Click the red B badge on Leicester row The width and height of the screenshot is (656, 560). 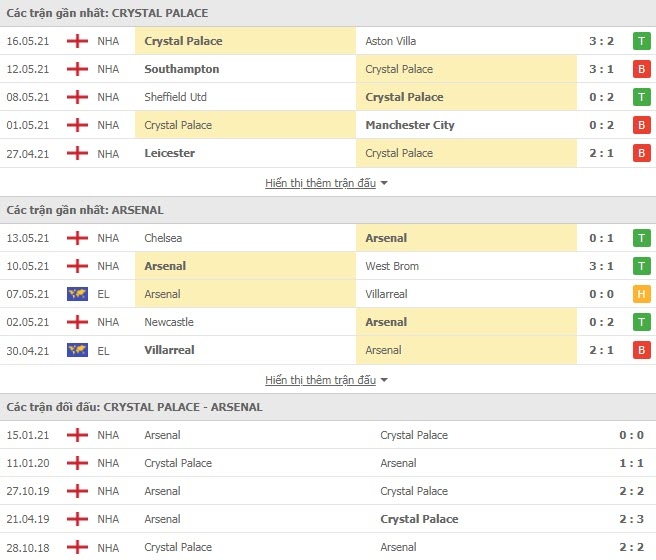(641, 153)
